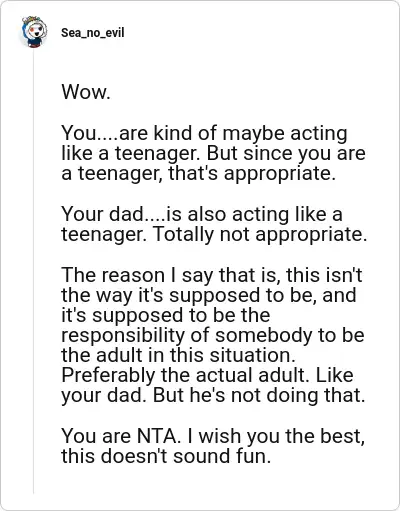Select the word 'responsibility'
Viewport: 400px width, 511px height.
coord(123,335)
